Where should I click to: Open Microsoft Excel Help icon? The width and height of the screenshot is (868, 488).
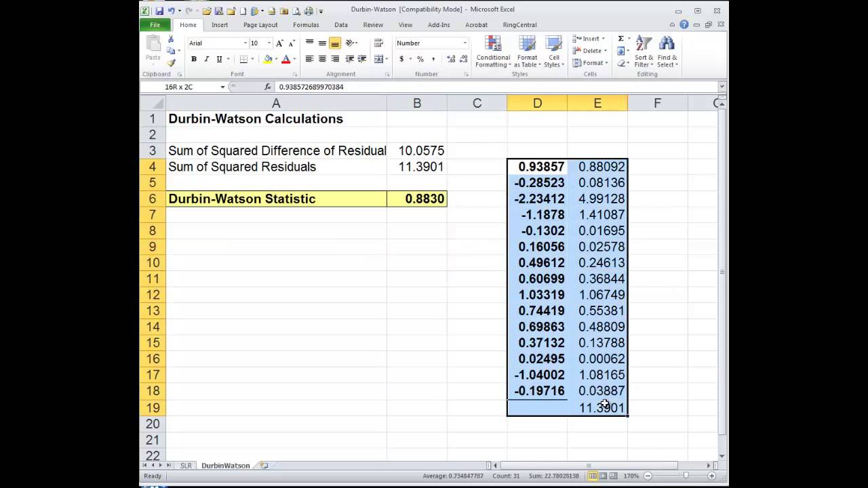pyautogui.click(x=684, y=24)
